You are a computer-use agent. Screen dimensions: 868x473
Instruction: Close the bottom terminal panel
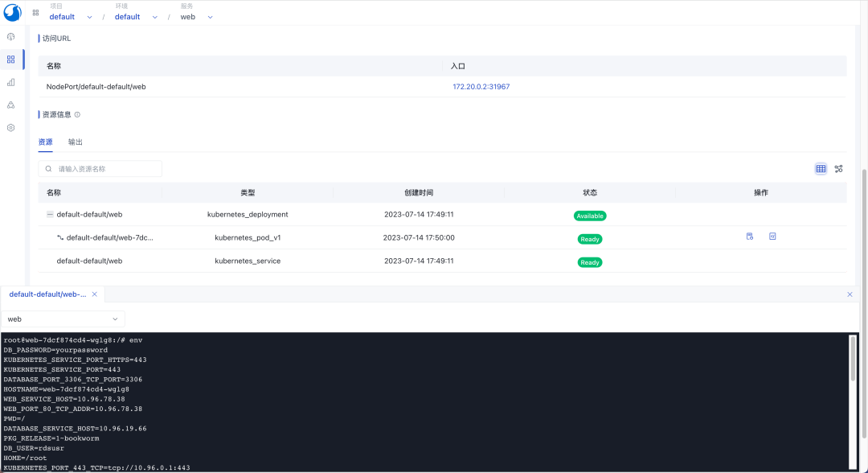pos(850,294)
